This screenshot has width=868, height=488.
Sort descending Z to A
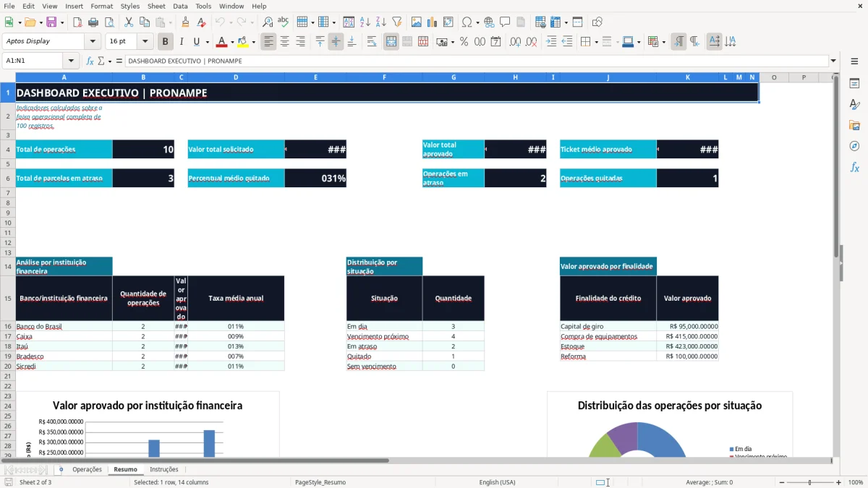click(380, 22)
